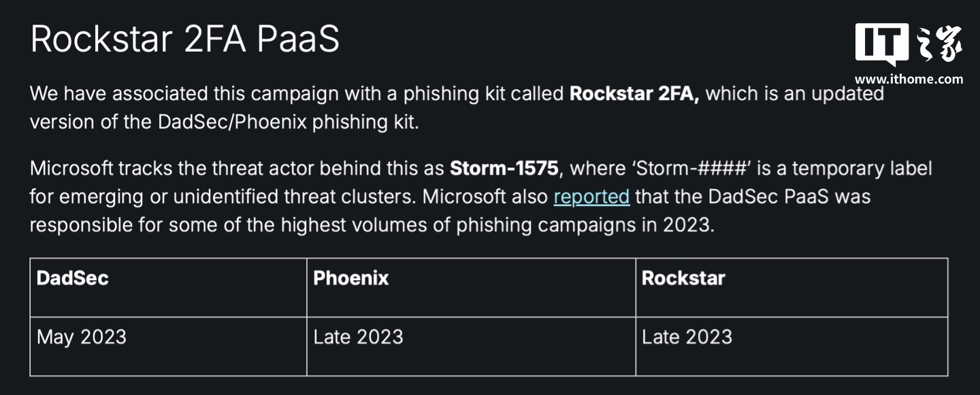This screenshot has height=395, width=980.
Task: Click the May 2023 table cell
Action: pyautogui.click(x=168, y=346)
